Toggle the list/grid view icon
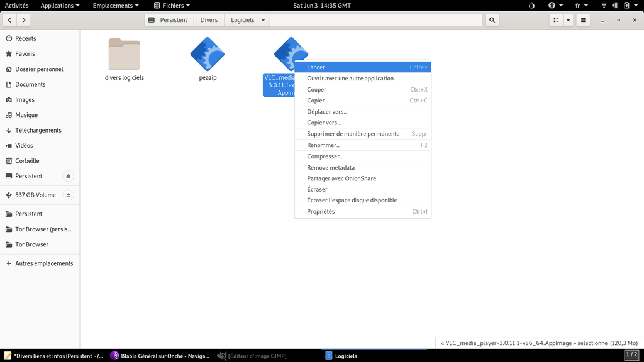 pyautogui.click(x=556, y=20)
